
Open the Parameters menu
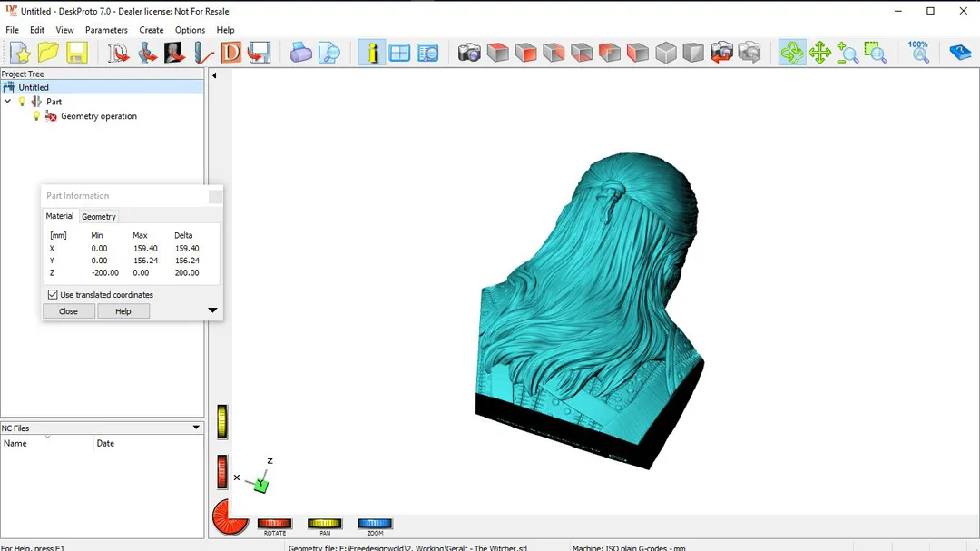pyautogui.click(x=106, y=30)
